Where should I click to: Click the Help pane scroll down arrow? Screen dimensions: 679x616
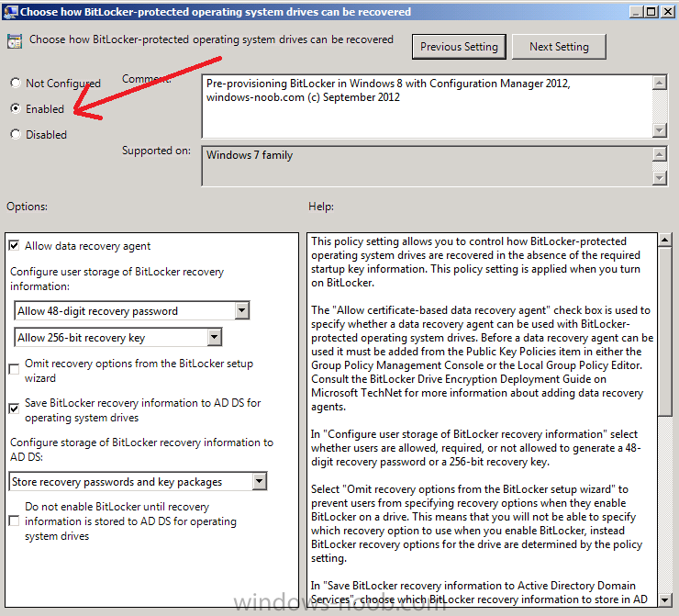click(x=665, y=600)
